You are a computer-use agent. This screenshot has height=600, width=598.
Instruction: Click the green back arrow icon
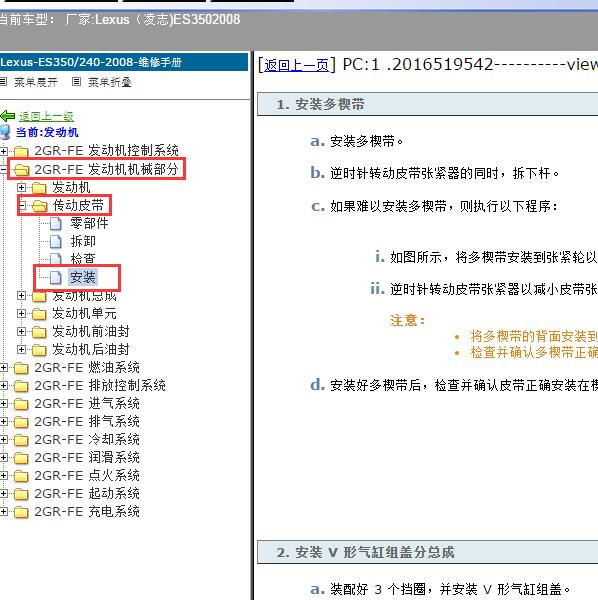[8, 116]
